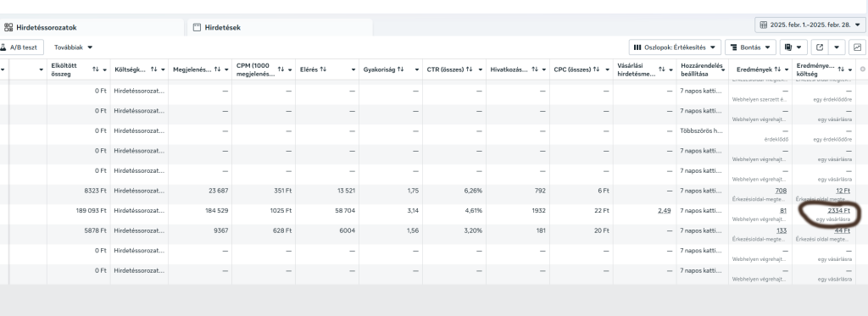Click the add column plus circle icon
Image resolution: width=868 pixels, height=316 pixels.
click(862, 69)
